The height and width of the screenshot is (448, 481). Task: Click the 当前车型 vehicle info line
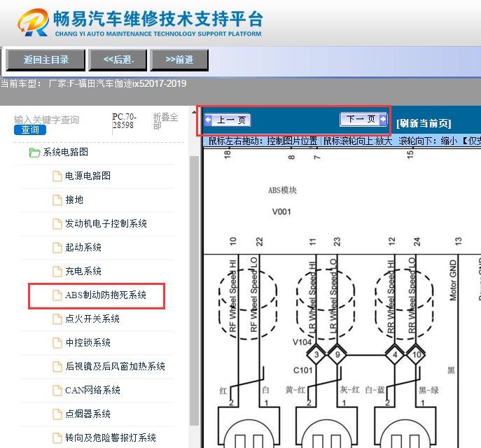(94, 83)
